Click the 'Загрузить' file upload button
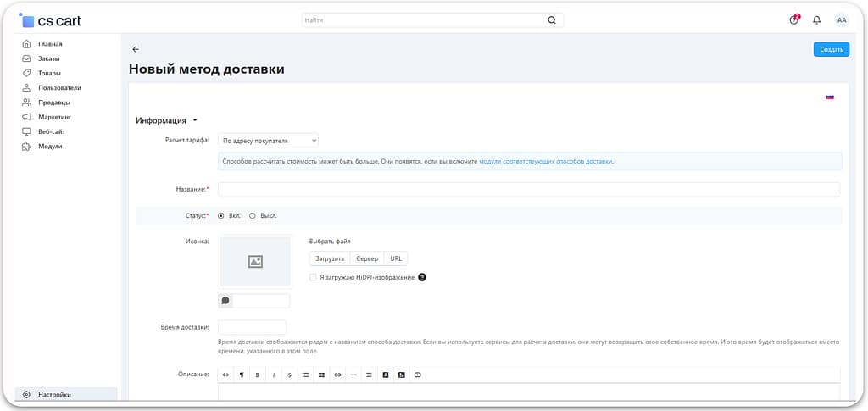868x411 pixels. coord(330,258)
